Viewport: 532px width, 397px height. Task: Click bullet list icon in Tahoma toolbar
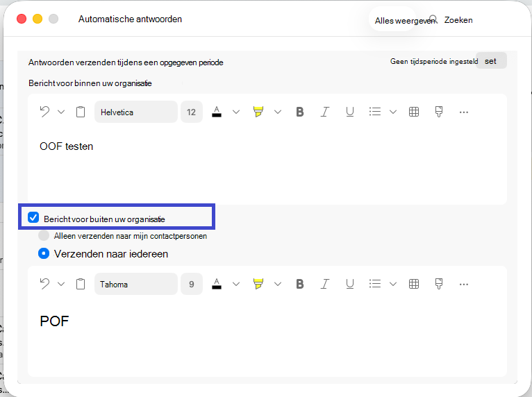(374, 284)
